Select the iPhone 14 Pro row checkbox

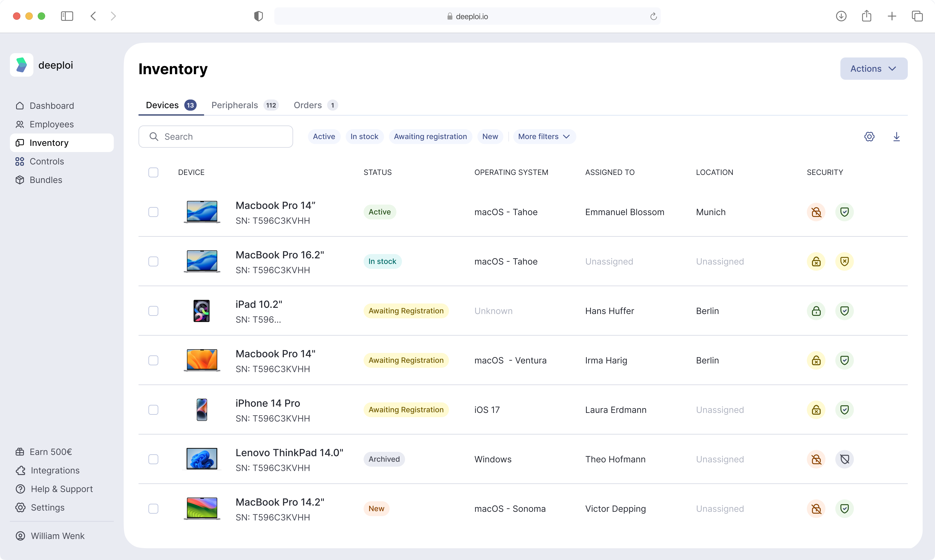coord(153,410)
